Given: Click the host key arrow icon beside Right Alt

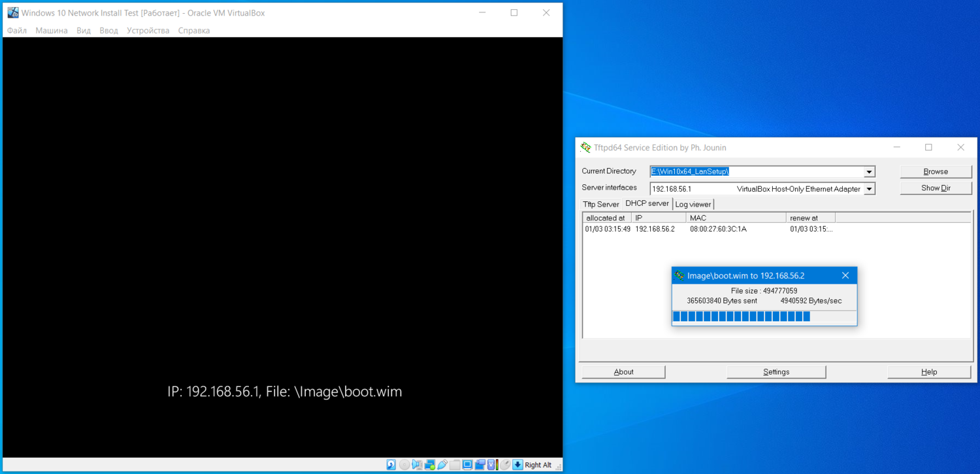Looking at the screenshot, I should (x=517, y=465).
